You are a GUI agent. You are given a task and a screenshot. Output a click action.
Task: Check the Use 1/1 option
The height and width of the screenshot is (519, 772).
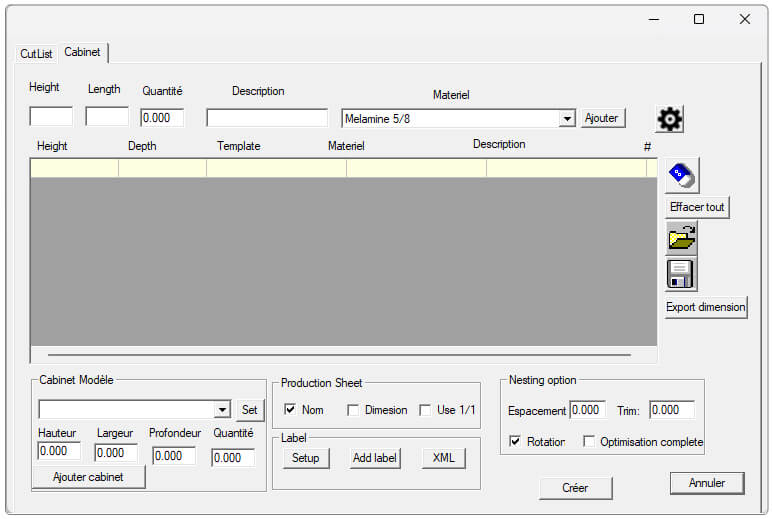pos(425,410)
